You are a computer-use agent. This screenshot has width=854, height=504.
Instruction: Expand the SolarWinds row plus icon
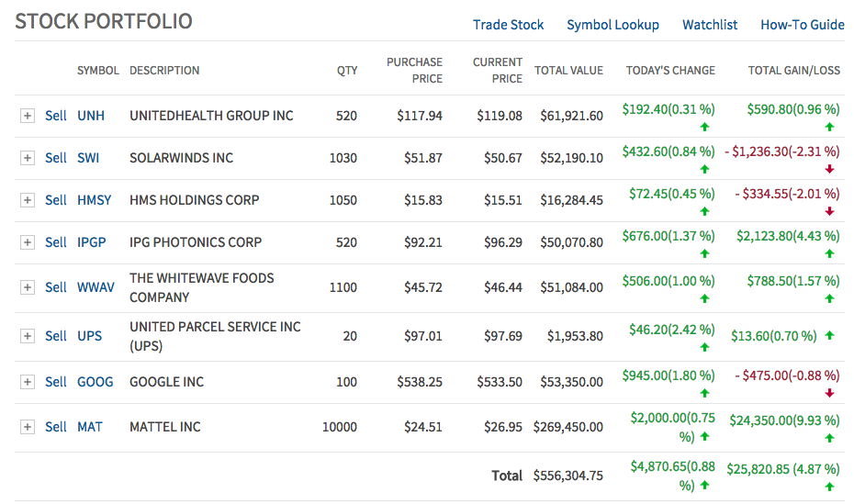(28, 158)
